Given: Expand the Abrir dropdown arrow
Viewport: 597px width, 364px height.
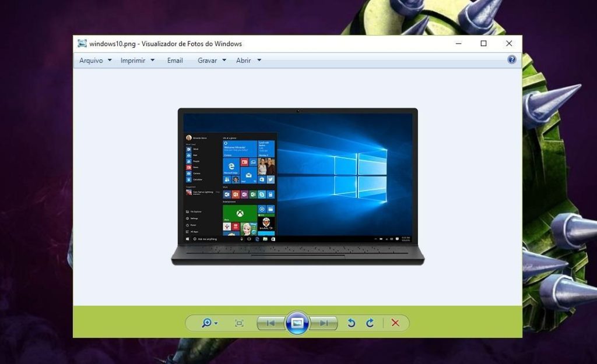Looking at the screenshot, I should tap(259, 60).
